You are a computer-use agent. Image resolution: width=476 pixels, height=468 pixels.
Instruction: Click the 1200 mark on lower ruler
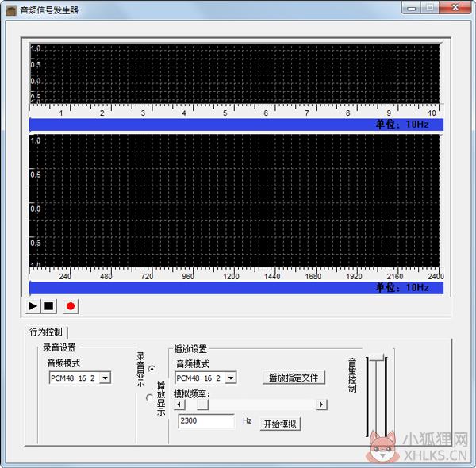(231, 277)
